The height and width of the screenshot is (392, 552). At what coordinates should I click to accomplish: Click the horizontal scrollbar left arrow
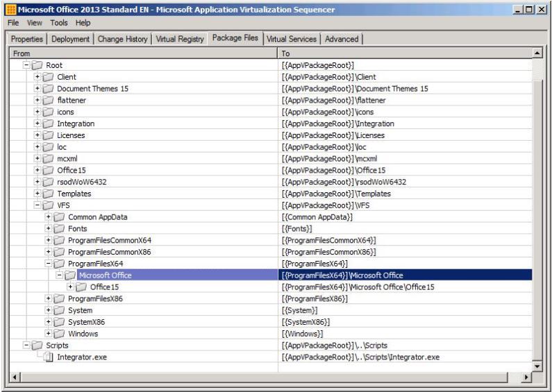tap(15, 377)
